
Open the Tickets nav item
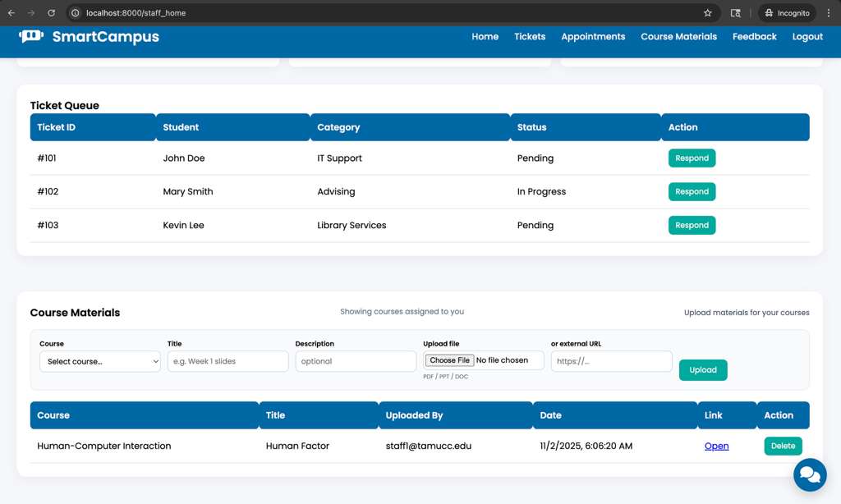530,36
